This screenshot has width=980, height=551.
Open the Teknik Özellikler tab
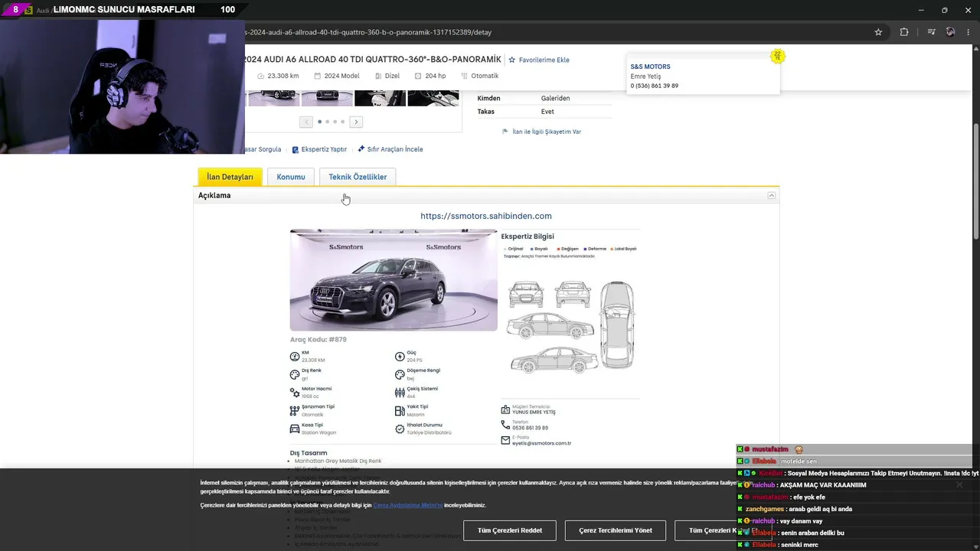coord(358,177)
